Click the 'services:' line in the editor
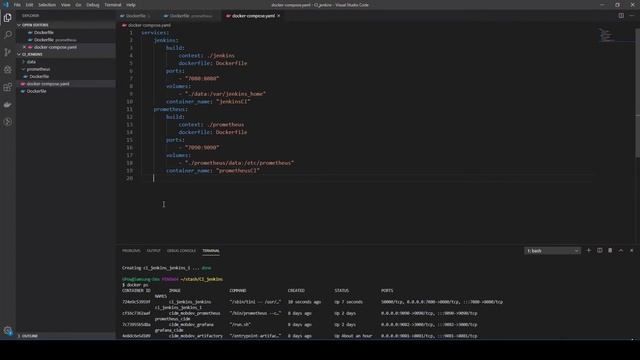Viewport: 640px width, 360px height. 155,33
